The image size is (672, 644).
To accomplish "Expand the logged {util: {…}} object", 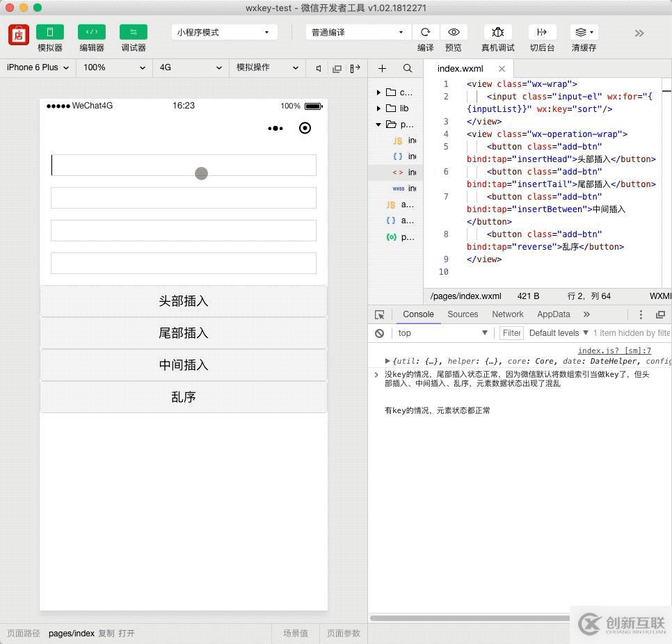I will click(387, 361).
